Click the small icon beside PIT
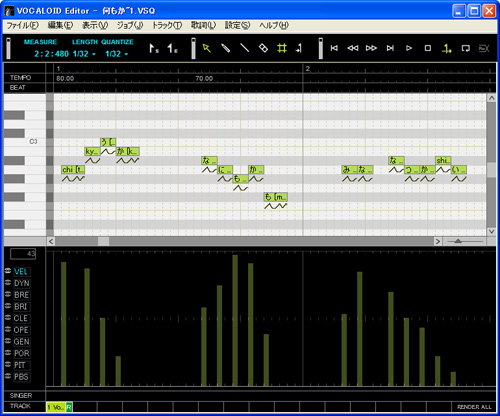500x416 pixels. pos(8,364)
